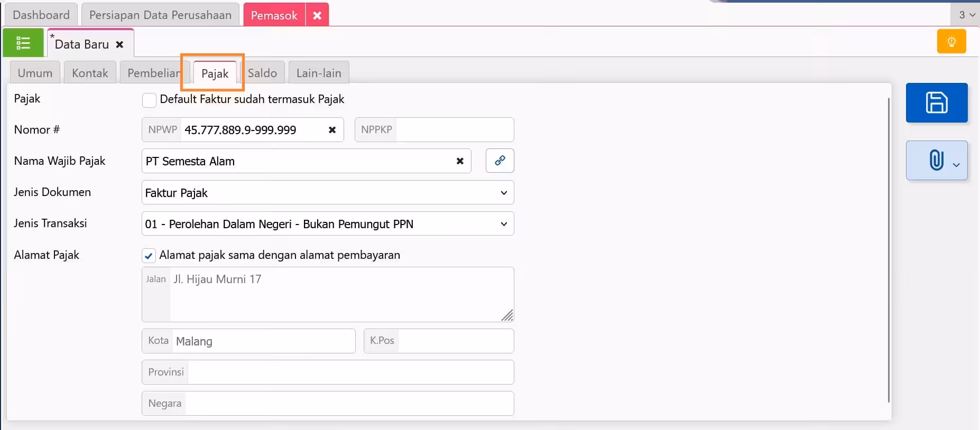Select the Data Baru tab
This screenshot has width=980, height=430.
click(x=82, y=44)
